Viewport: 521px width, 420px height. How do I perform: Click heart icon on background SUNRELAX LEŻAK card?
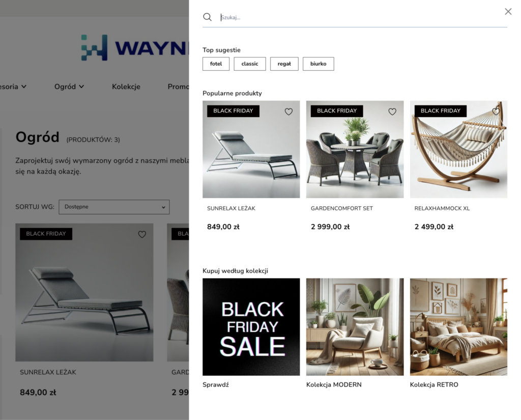coord(142,235)
